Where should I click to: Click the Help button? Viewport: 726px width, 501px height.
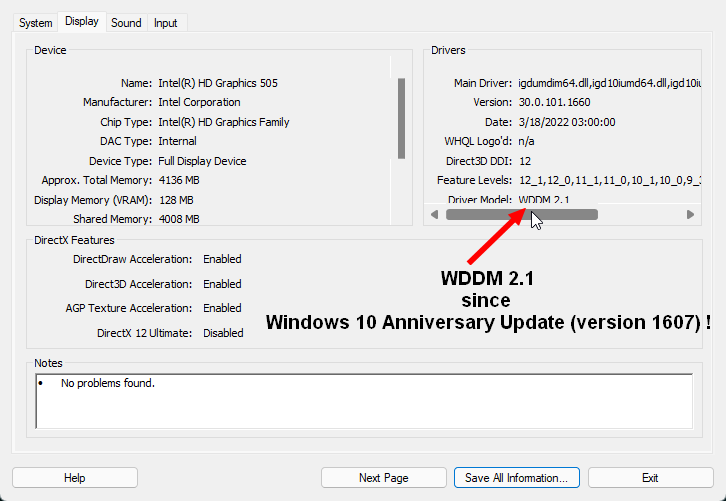point(75,477)
